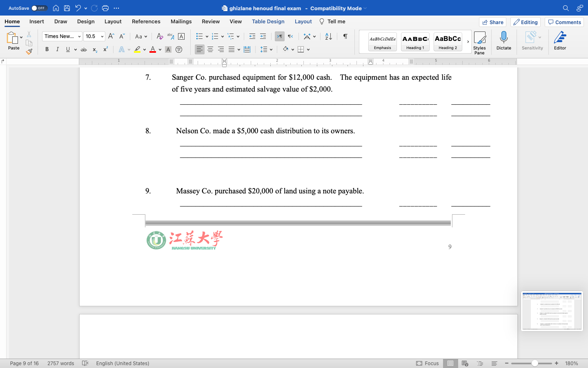Open the borders dropdown arrow
The image size is (588, 368).
[x=308, y=49]
